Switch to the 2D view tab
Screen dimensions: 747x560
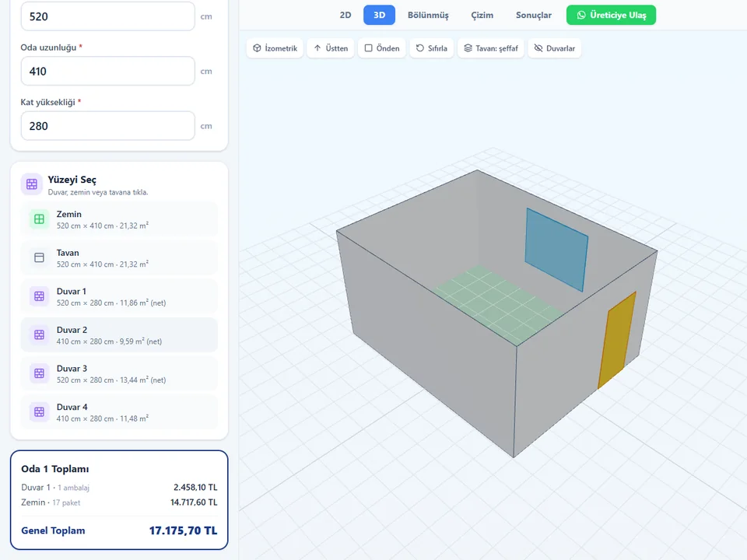(345, 16)
